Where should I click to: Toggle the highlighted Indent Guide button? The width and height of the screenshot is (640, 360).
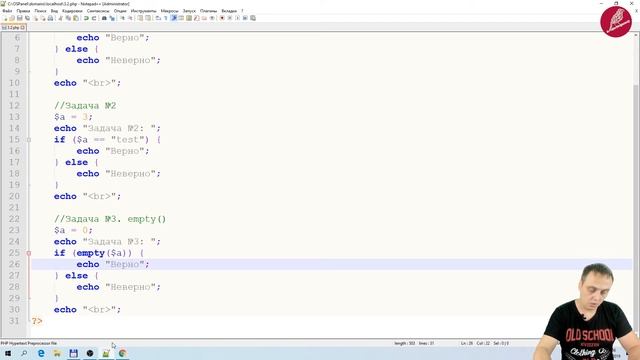tap(174, 18)
